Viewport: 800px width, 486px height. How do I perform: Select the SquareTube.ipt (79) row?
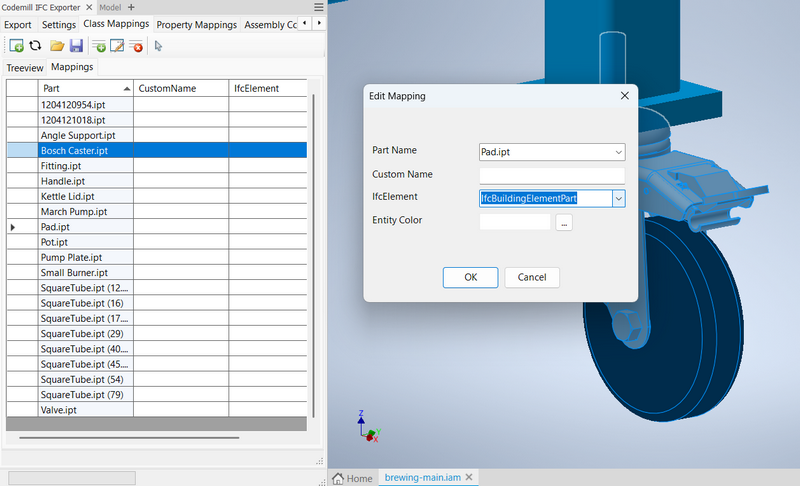click(157, 395)
